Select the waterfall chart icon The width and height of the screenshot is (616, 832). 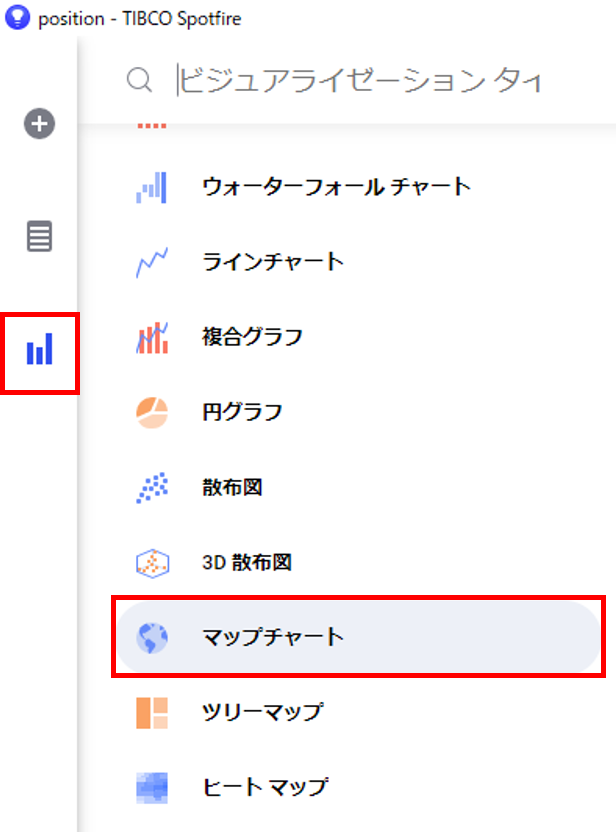(x=152, y=187)
